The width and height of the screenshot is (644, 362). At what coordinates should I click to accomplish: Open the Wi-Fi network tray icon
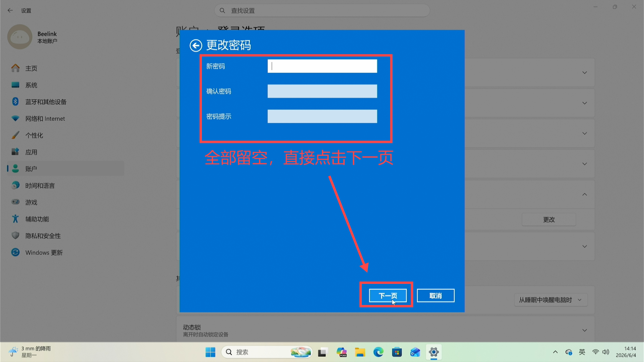595,352
